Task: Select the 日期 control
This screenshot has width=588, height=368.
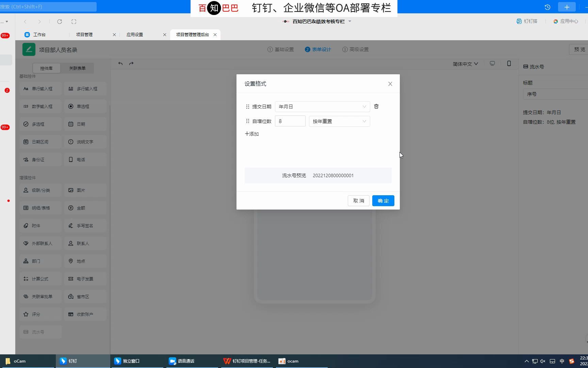Action: pos(85,124)
